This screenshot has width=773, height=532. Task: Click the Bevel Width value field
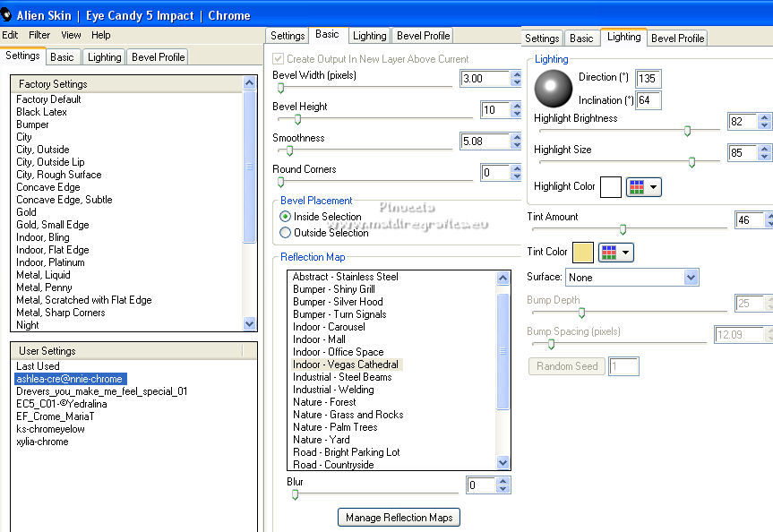485,78
